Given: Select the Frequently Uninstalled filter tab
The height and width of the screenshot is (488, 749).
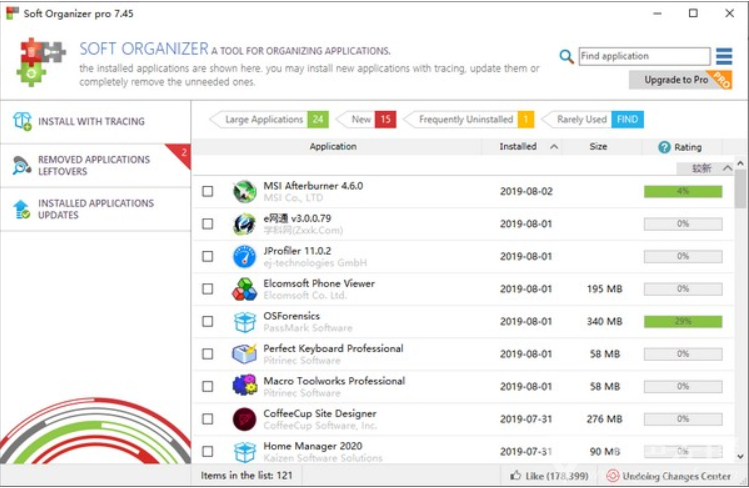Looking at the screenshot, I should 469,119.
